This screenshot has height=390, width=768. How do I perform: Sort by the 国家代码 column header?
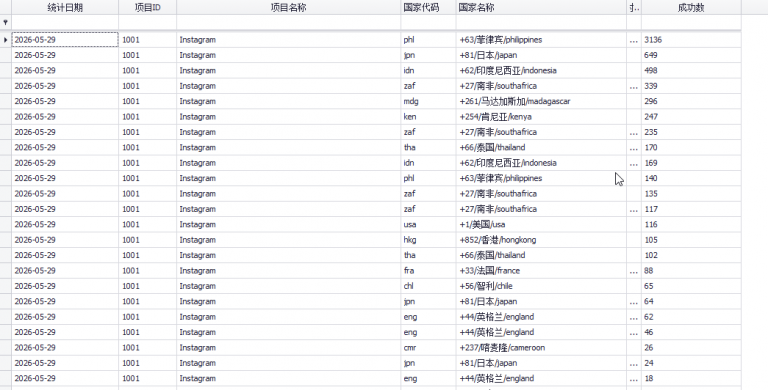coord(428,7)
